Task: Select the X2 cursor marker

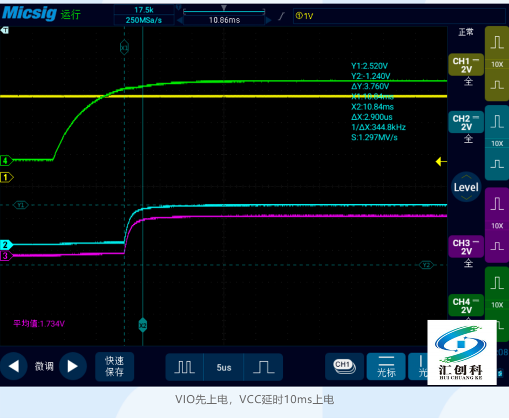Action: [142, 326]
